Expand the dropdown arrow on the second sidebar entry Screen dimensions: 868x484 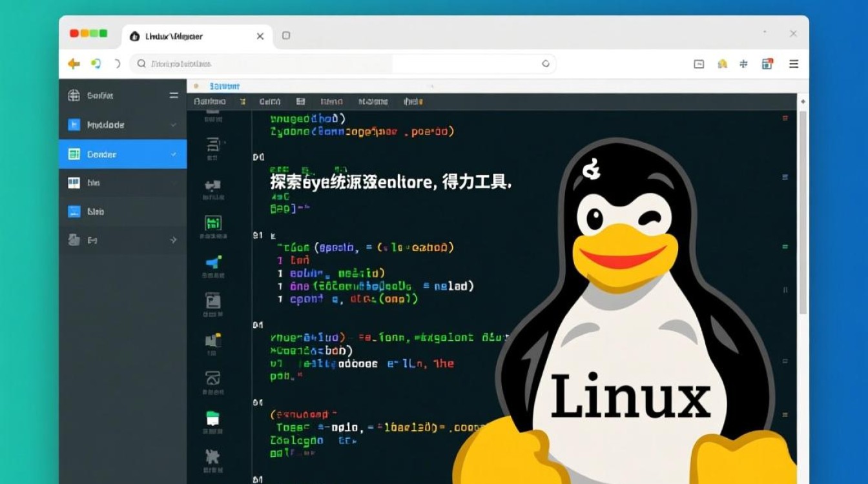point(172,125)
